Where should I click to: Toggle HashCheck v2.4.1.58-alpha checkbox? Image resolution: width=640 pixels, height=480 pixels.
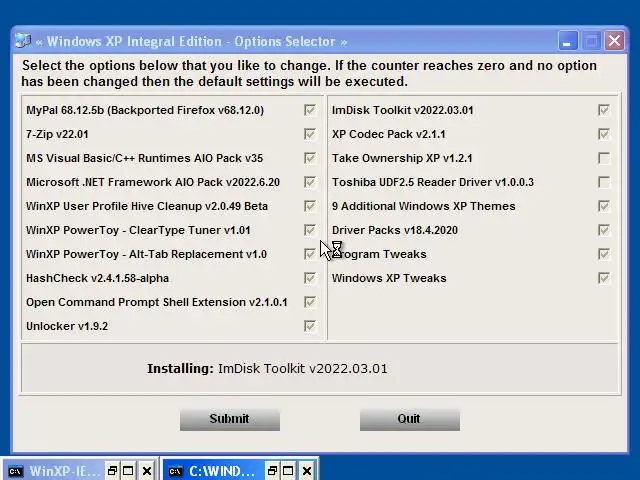pos(309,278)
